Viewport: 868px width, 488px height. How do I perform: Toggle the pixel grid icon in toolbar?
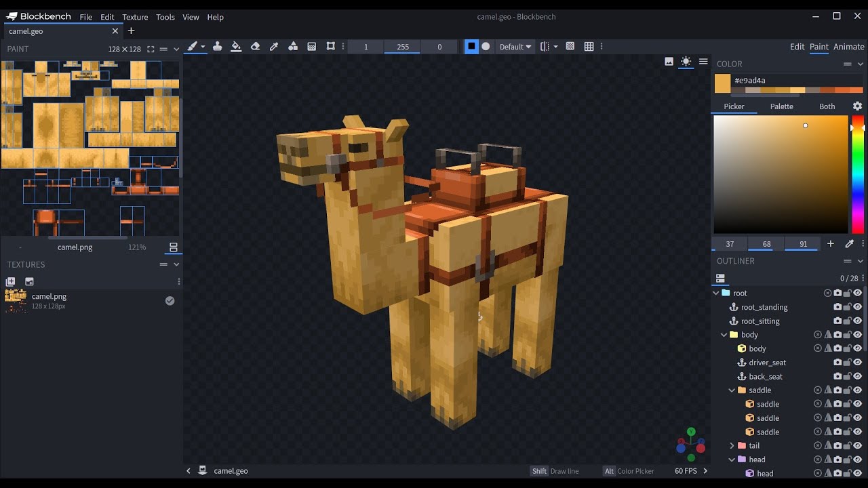tap(570, 47)
